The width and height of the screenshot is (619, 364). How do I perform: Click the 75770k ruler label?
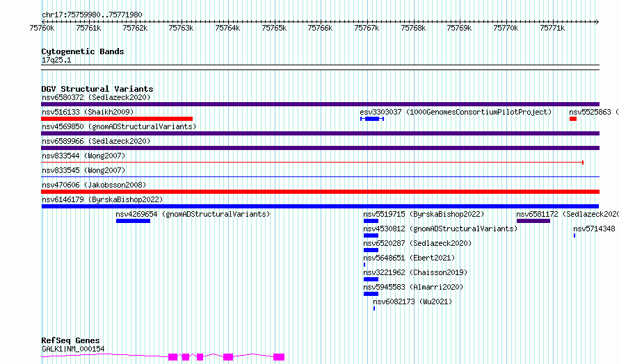point(506,28)
